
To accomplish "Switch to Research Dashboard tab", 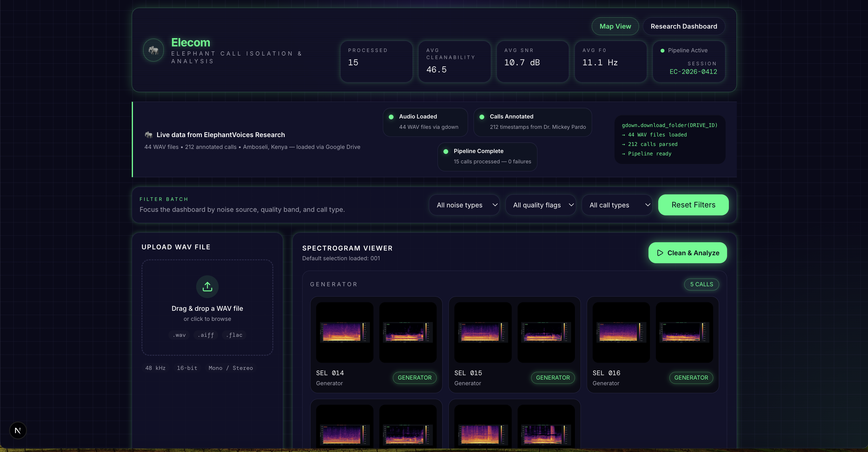I will 683,26.
